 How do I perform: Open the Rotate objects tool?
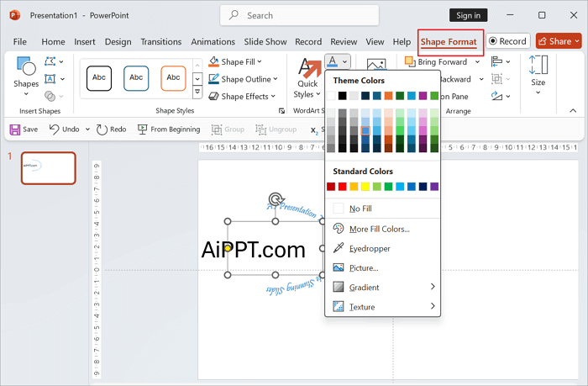496,97
